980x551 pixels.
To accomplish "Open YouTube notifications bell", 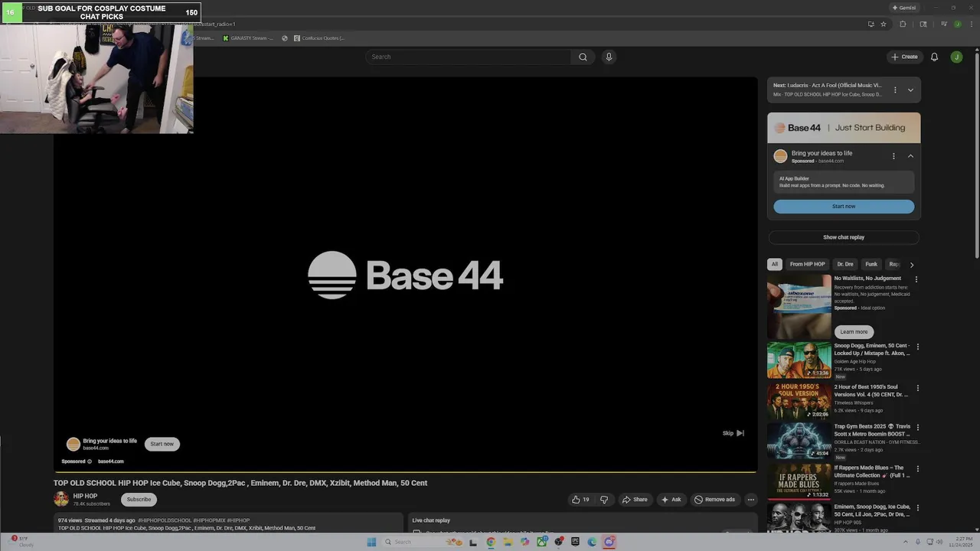I will tap(934, 57).
